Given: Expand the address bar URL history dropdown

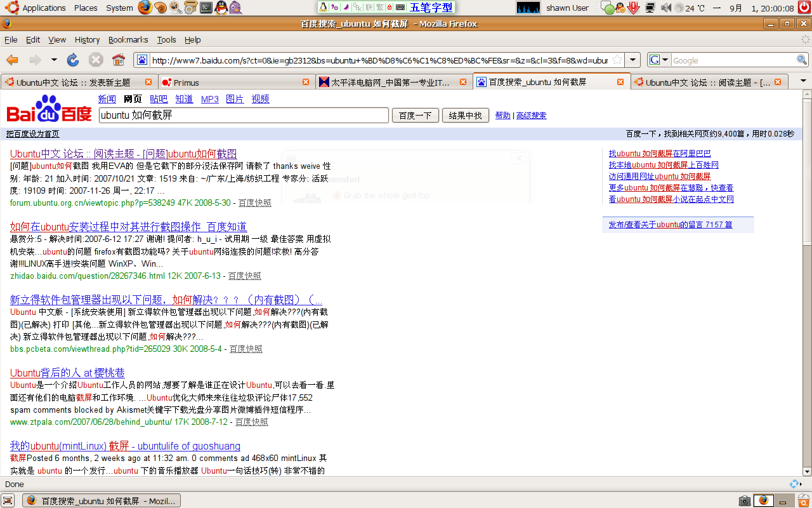Looking at the screenshot, I should click(632, 60).
